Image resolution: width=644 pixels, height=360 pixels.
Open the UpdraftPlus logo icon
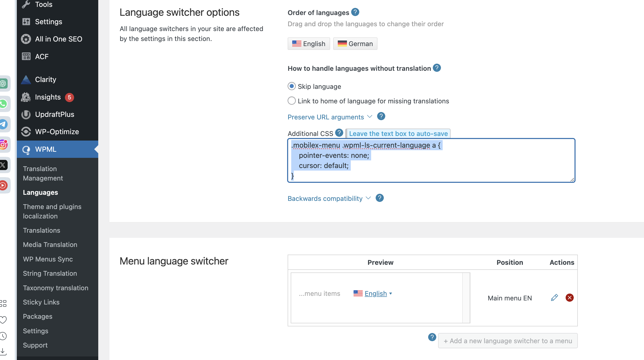click(26, 114)
